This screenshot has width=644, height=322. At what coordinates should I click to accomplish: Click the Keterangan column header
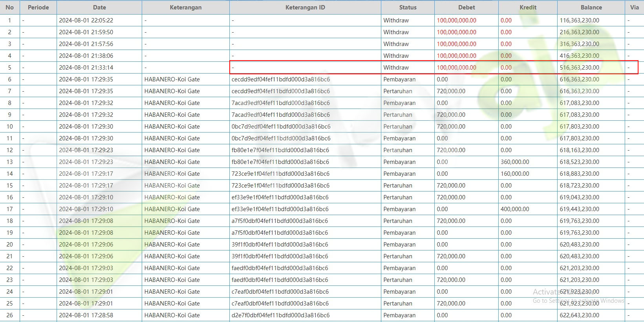pyautogui.click(x=185, y=7)
